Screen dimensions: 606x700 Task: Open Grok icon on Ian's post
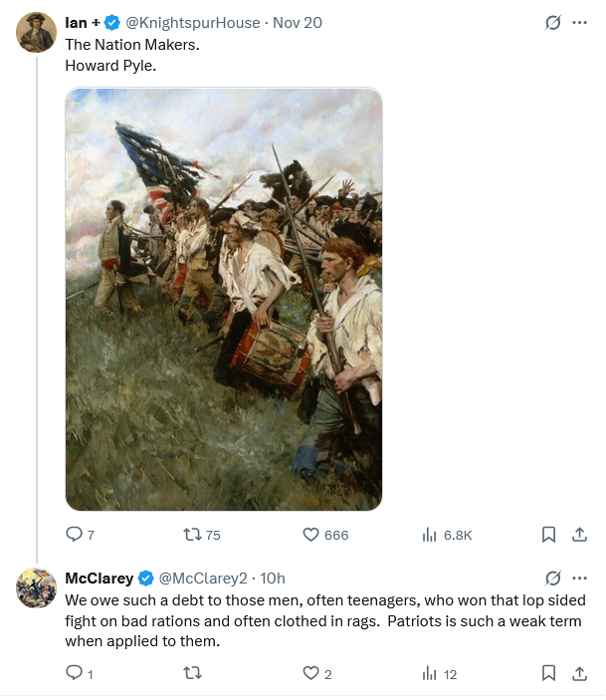pyautogui.click(x=552, y=22)
